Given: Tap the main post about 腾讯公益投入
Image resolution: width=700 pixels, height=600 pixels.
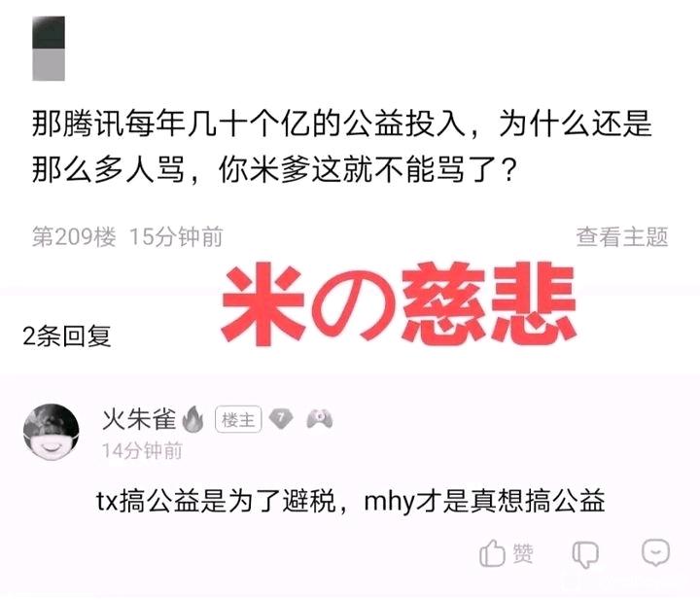Looking at the screenshot, I should pos(342,147).
